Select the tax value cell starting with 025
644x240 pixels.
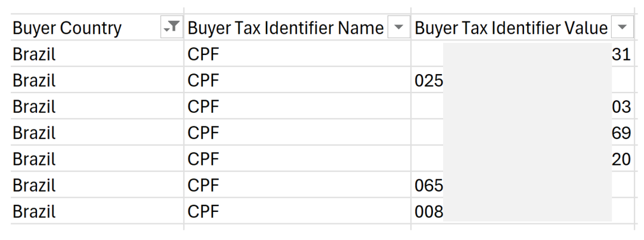tap(523, 80)
